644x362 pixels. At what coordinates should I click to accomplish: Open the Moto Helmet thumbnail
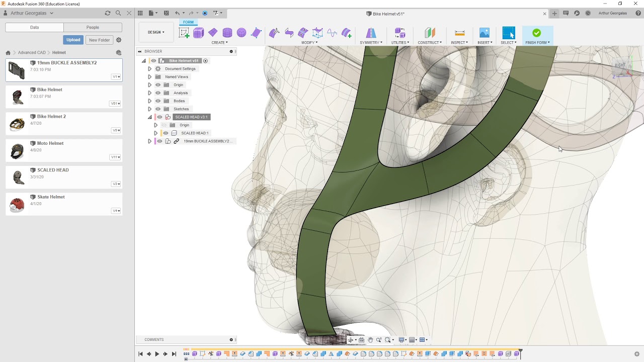(17, 151)
